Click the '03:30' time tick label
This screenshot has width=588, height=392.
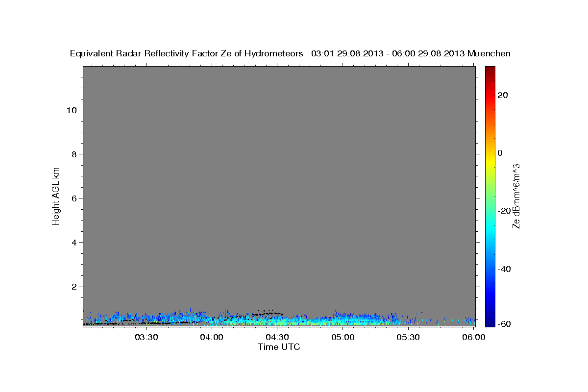[146, 337]
